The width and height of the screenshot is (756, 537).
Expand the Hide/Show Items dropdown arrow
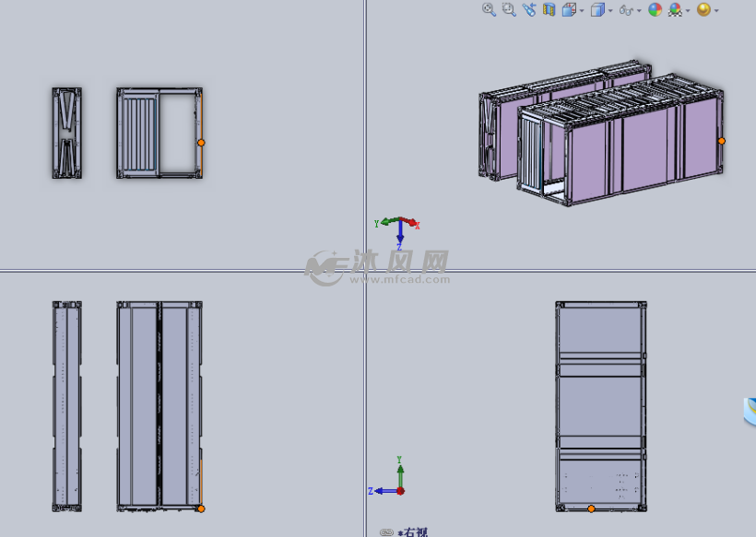(638, 10)
